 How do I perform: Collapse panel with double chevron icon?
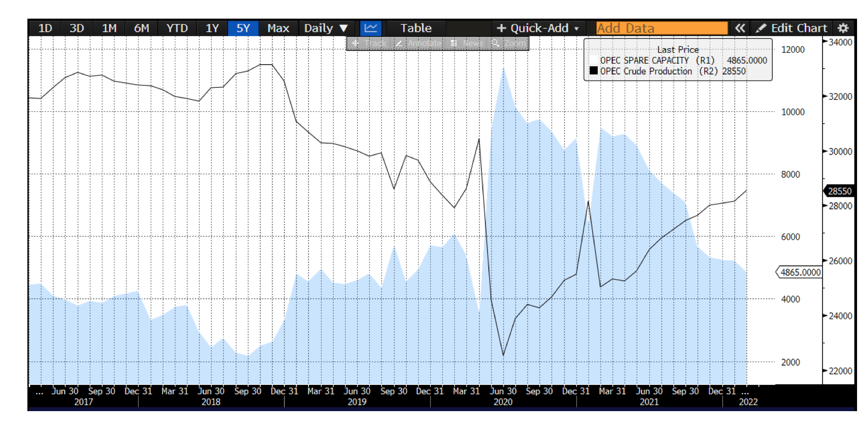[x=740, y=28]
